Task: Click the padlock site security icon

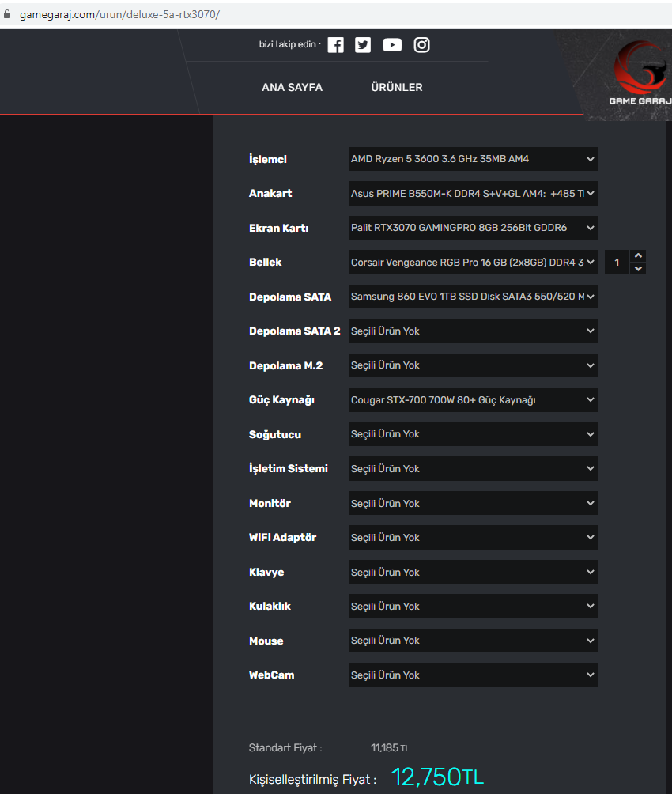Action: coord(7,14)
